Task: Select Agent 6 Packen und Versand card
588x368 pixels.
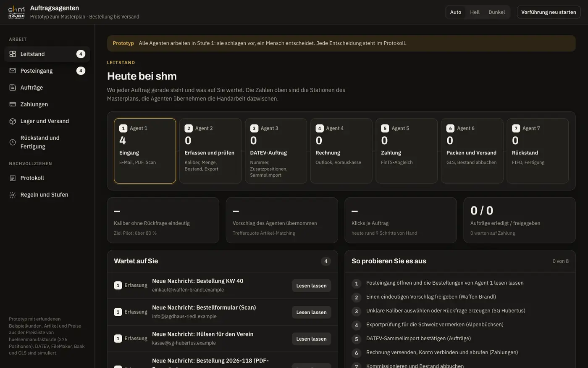Action: 472,151
